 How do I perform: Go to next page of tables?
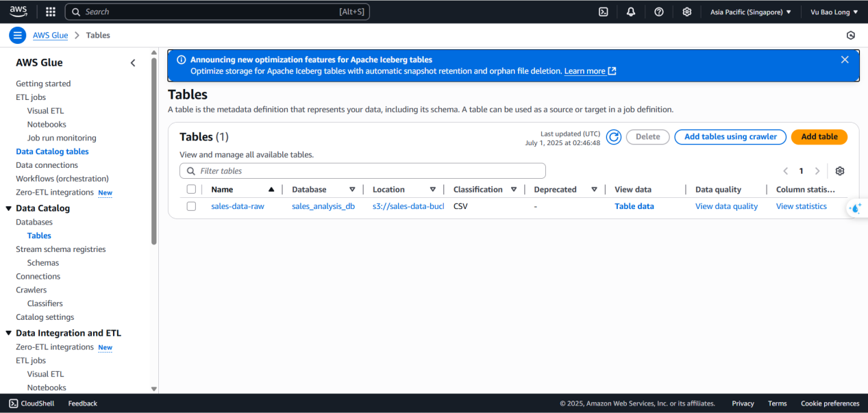click(x=817, y=171)
